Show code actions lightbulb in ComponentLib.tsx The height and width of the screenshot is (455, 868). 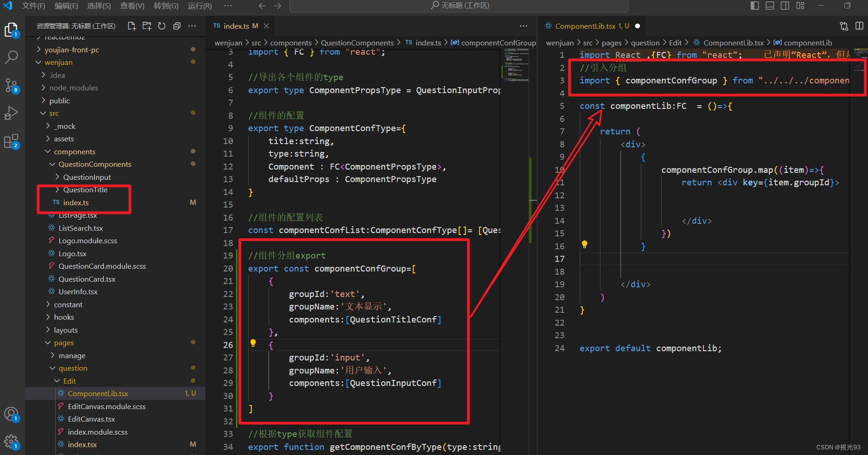(585, 245)
